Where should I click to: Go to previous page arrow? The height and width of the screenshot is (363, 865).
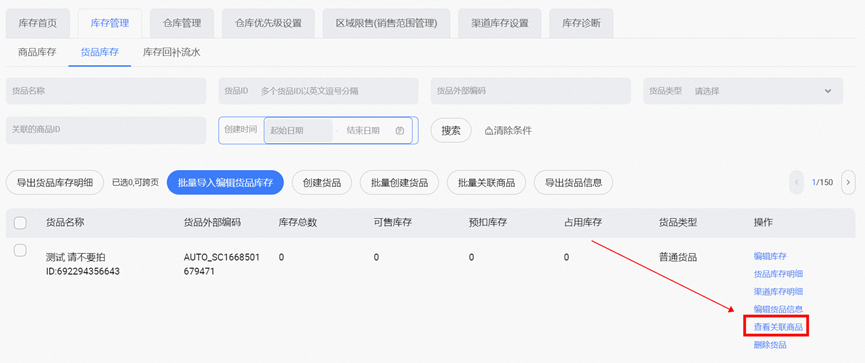[796, 183]
